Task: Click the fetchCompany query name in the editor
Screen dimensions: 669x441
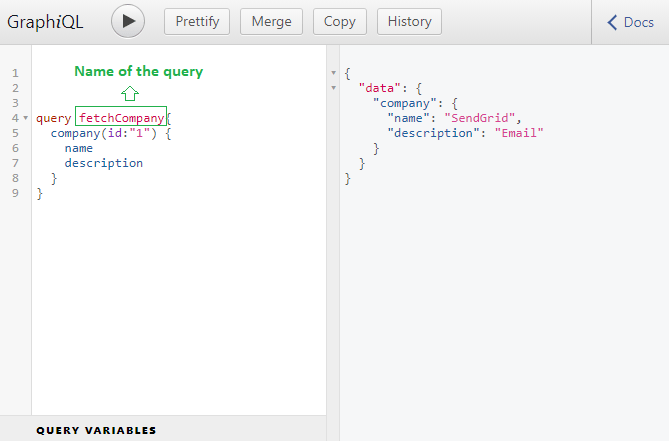Action: 121,118
